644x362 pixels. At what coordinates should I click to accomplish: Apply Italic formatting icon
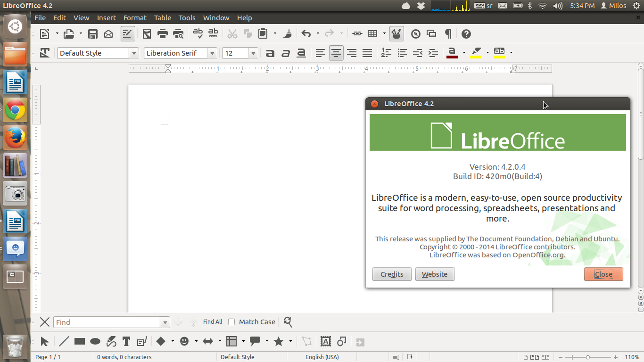coord(285,53)
